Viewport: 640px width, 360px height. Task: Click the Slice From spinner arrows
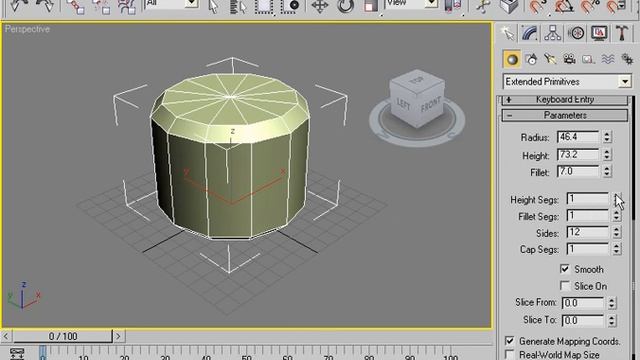pyautogui.click(x=611, y=303)
